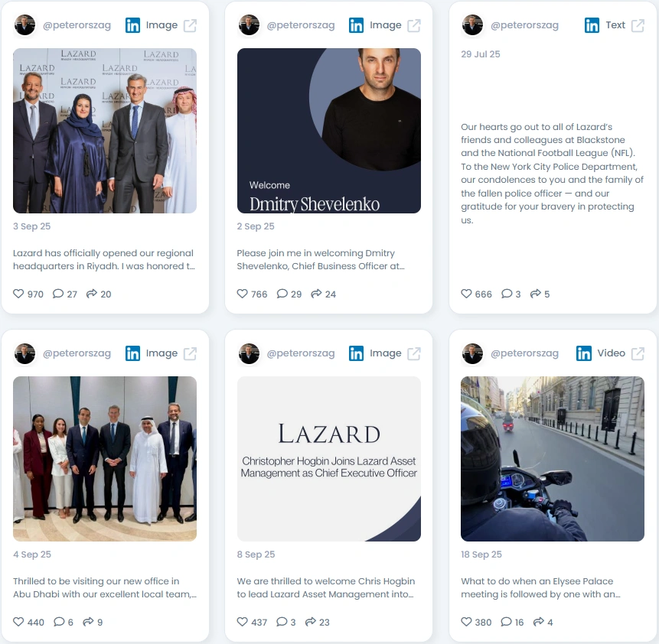This screenshot has width=659, height=644.
Task: Click @peterorszag handle on 18 Sep post
Action: [x=524, y=353]
